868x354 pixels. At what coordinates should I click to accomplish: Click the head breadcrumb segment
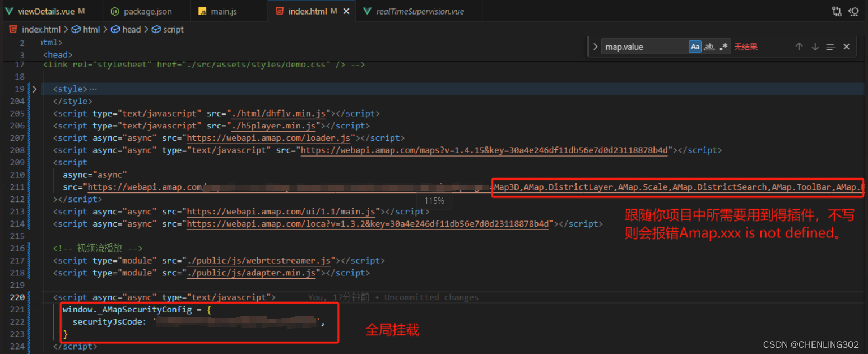tap(132, 29)
